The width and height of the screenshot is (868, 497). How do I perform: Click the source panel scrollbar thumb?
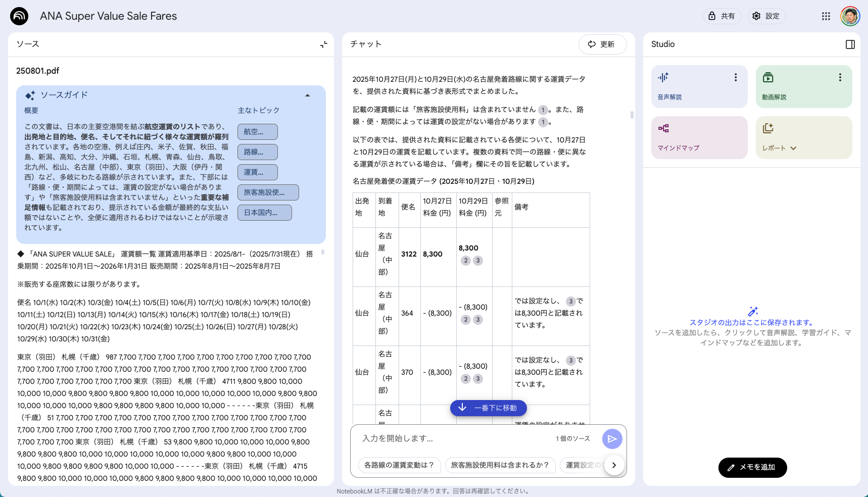[323, 252]
